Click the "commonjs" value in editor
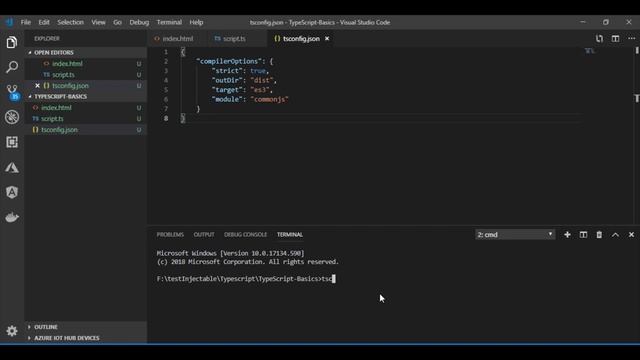The height and width of the screenshot is (360, 640). point(269,100)
